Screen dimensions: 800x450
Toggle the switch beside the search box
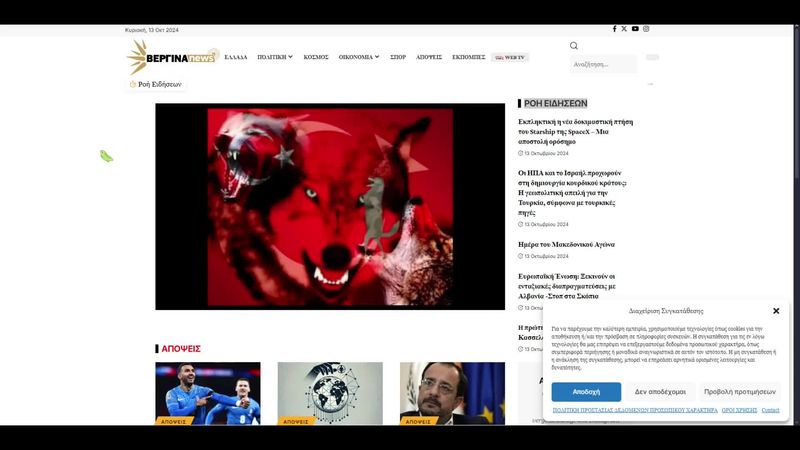point(652,58)
